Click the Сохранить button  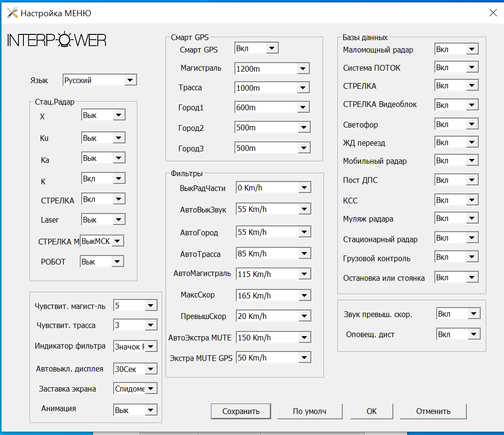tap(241, 411)
